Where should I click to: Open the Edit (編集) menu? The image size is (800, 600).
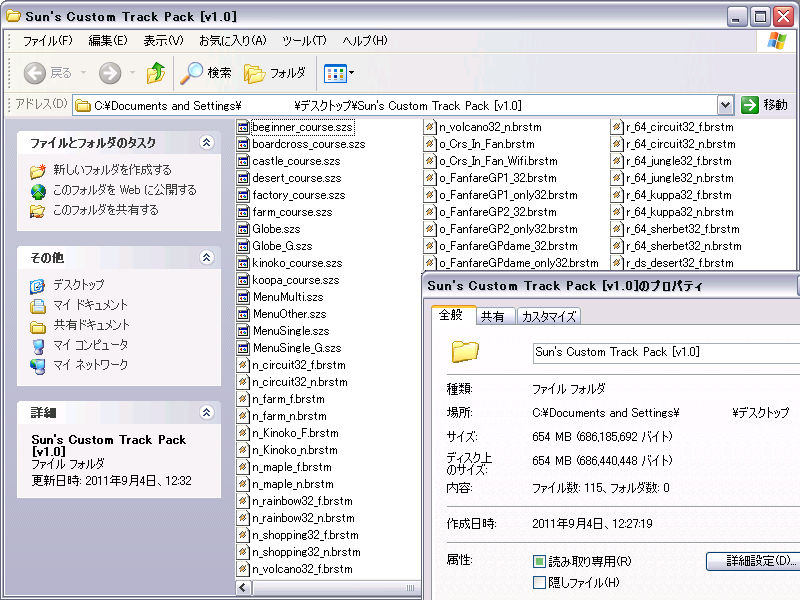click(x=108, y=40)
